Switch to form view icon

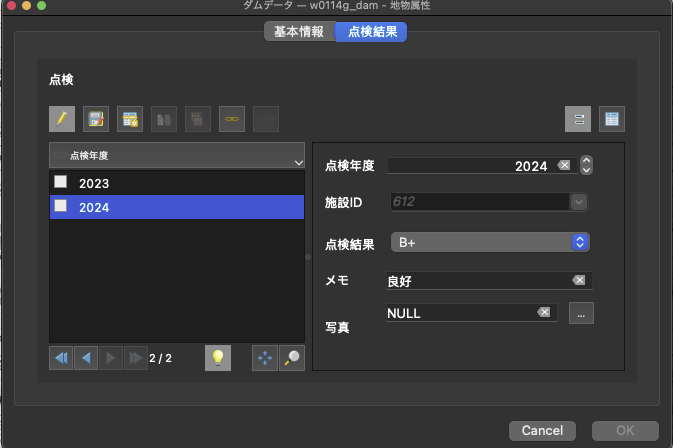(578, 119)
